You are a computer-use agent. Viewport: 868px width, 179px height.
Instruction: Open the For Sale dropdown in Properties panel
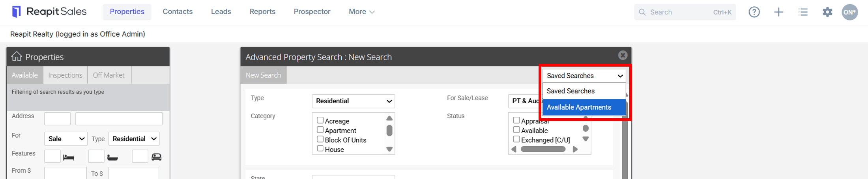65,138
